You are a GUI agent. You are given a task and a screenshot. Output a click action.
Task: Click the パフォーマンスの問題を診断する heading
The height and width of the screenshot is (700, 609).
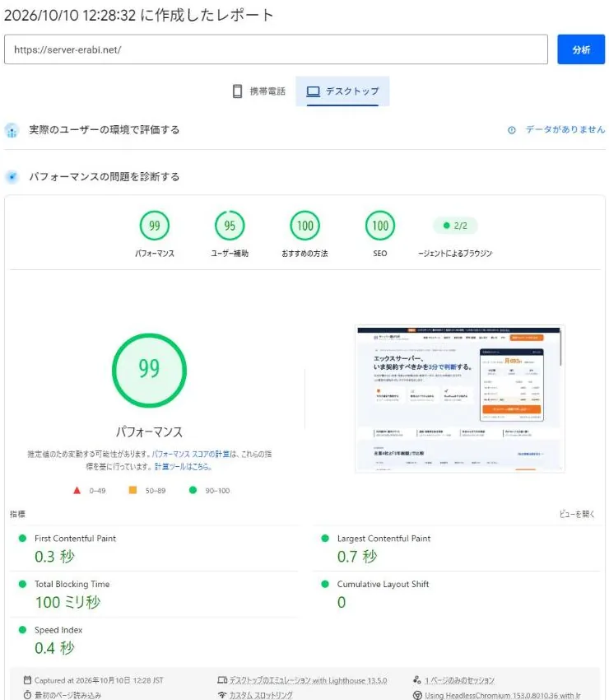point(104,176)
